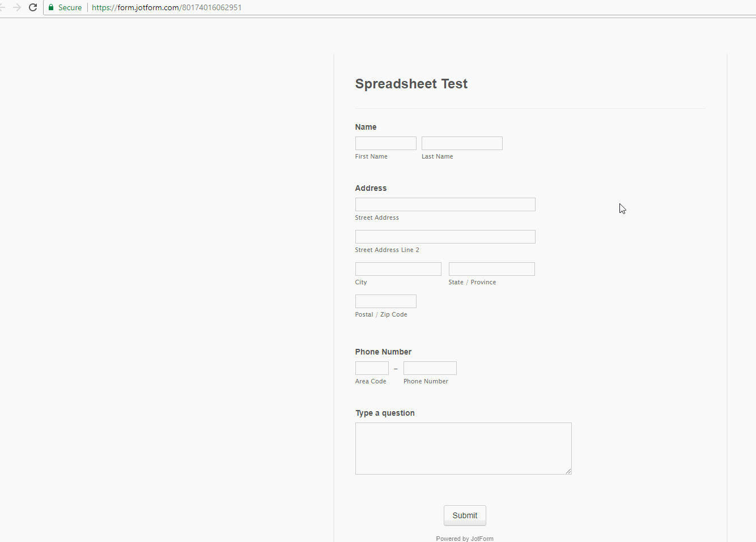Grab the textarea resize handle corner
The height and width of the screenshot is (542, 756).
click(568, 471)
